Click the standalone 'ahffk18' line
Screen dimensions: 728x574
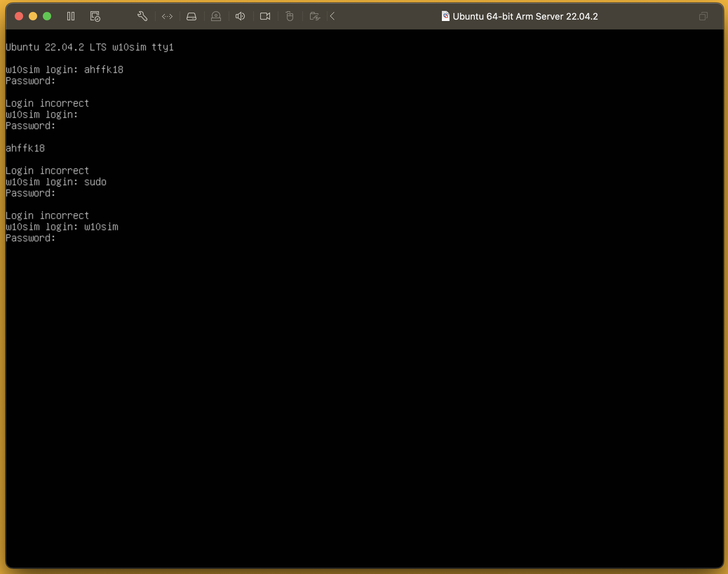pos(25,148)
